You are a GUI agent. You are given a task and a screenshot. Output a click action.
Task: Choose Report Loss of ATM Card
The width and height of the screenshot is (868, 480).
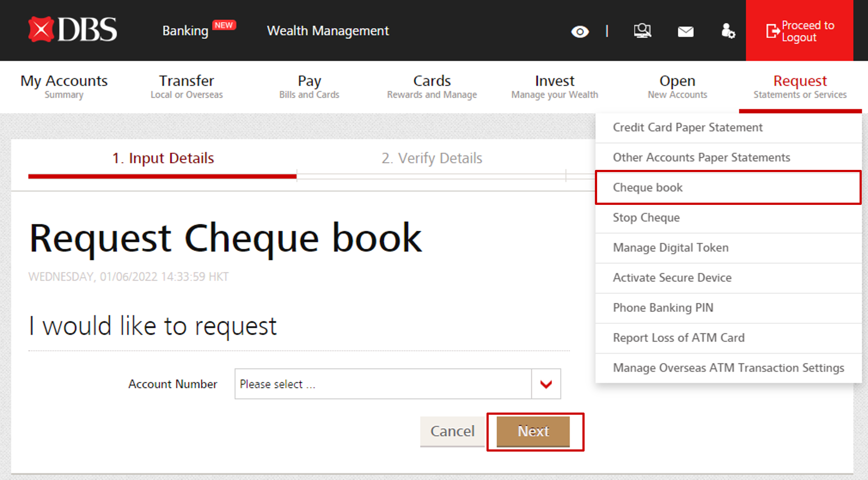(x=678, y=338)
